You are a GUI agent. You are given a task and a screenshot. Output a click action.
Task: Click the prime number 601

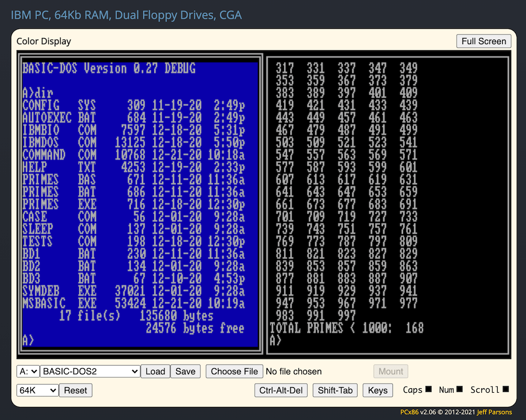pyautogui.click(x=408, y=167)
